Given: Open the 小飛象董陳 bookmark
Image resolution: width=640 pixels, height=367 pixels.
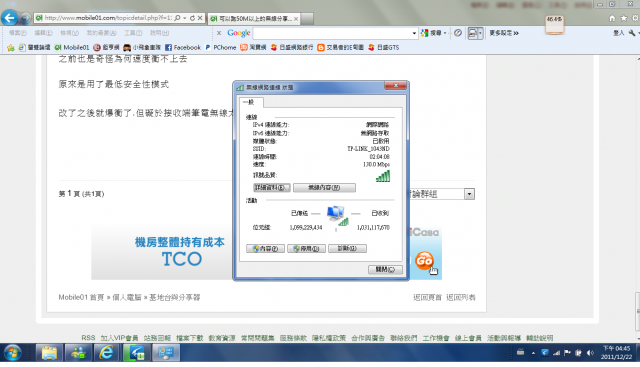Looking at the screenshot, I should pyautogui.click(x=142, y=47).
